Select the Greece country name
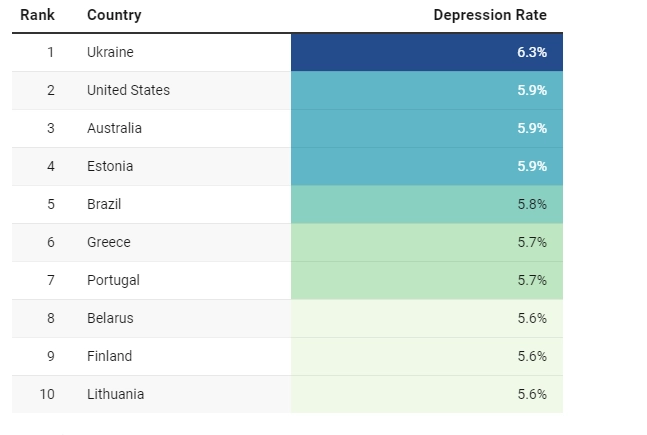Screen dimensions: 647x435 [109, 242]
